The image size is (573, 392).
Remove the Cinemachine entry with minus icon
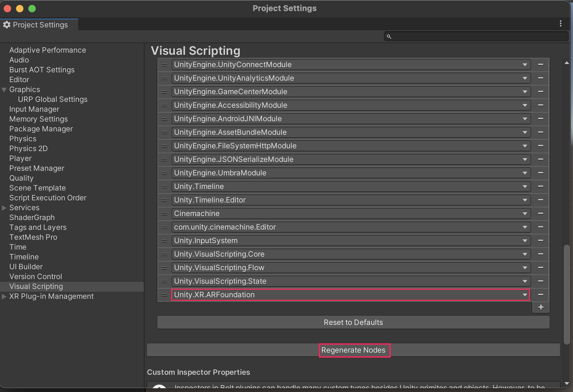pos(540,214)
